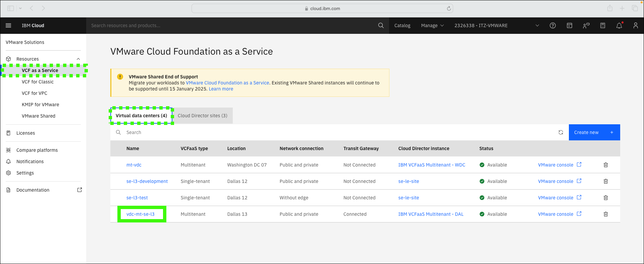The image size is (644, 264).
Task: Switch to Virtual data centers tab
Action: click(x=141, y=116)
